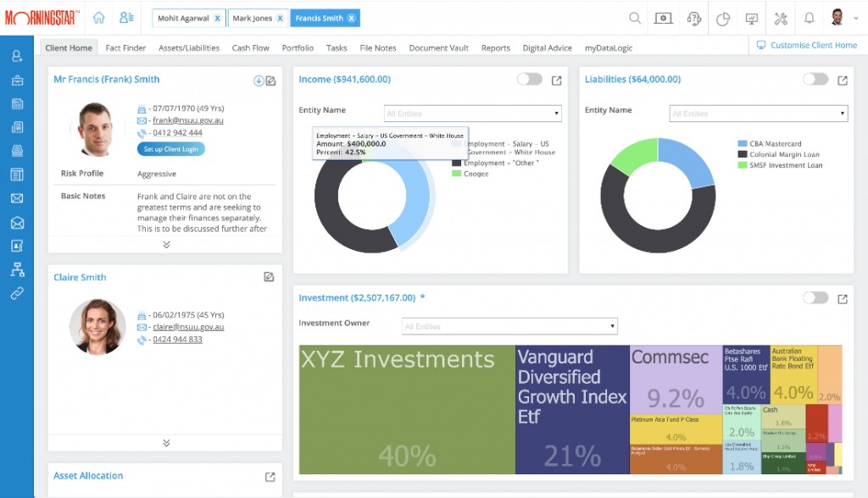Viewport: 868px width, 498px height.
Task: Select XYZ Investments treemap block
Action: [407, 409]
